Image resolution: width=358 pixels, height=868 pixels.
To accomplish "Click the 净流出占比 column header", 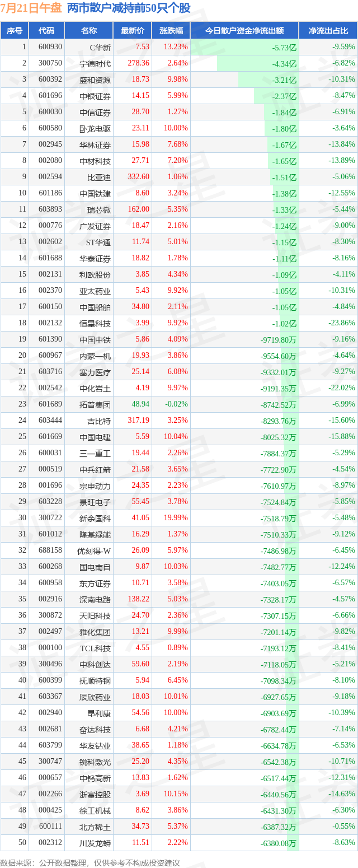I will [x=328, y=31].
